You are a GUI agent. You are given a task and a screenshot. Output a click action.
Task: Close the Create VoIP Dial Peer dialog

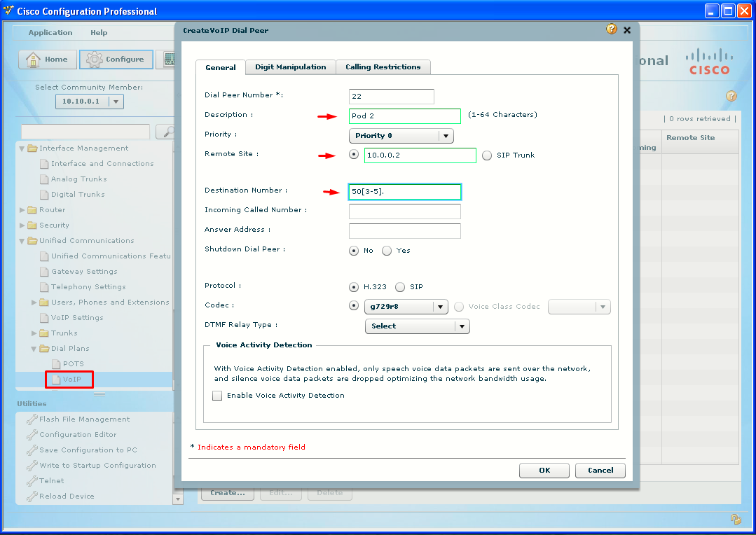627,30
